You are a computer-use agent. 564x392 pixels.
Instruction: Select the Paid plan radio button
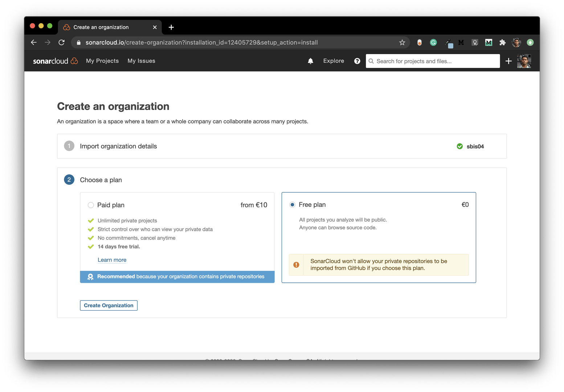point(91,205)
